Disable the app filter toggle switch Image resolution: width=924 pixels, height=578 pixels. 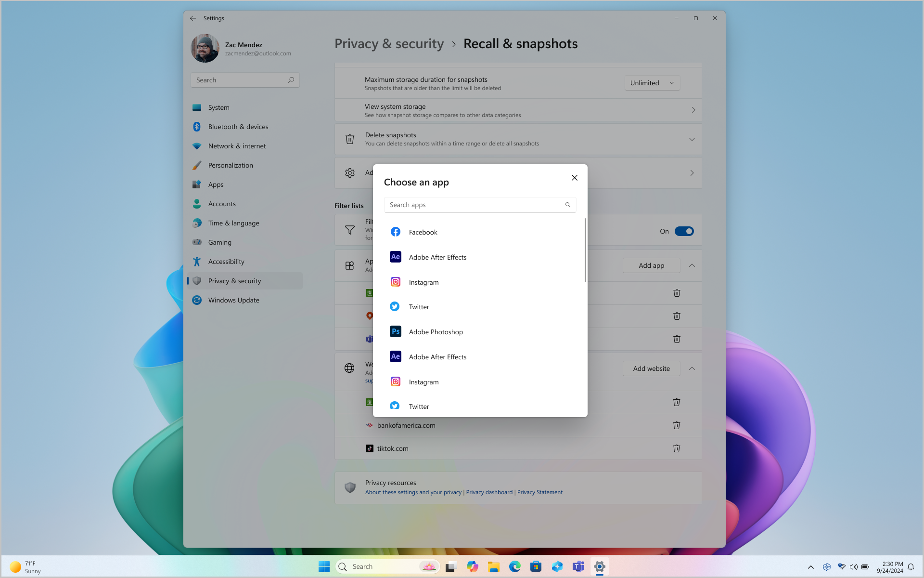[x=684, y=231]
